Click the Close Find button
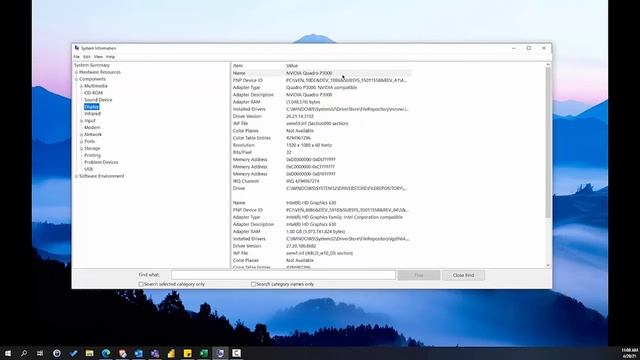640x360 pixels. click(x=463, y=275)
